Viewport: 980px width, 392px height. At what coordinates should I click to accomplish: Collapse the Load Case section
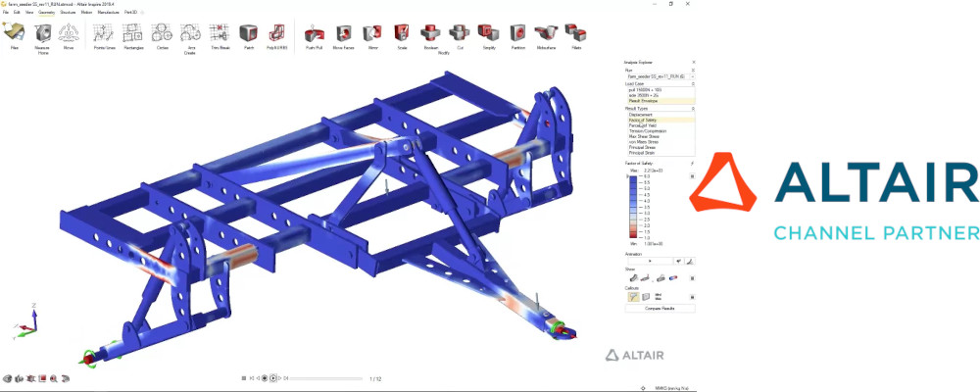[x=693, y=83]
